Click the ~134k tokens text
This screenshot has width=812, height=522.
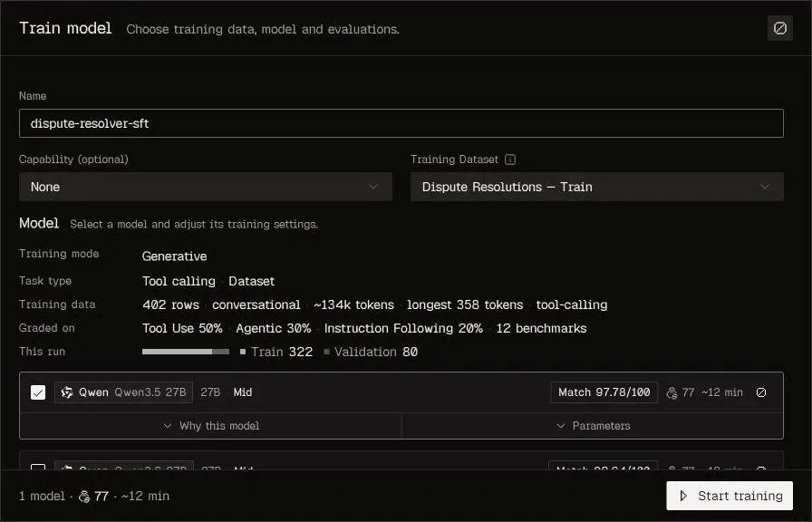pos(353,305)
